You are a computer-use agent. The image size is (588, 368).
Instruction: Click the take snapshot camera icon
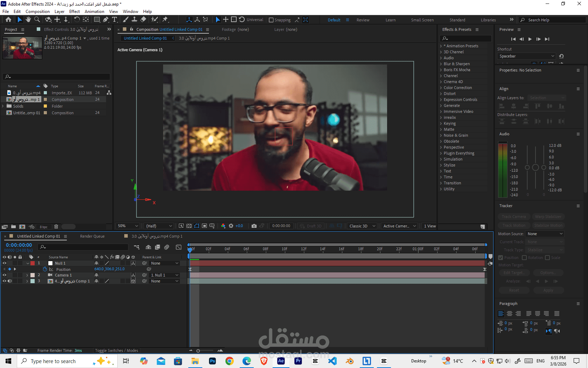point(254,226)
